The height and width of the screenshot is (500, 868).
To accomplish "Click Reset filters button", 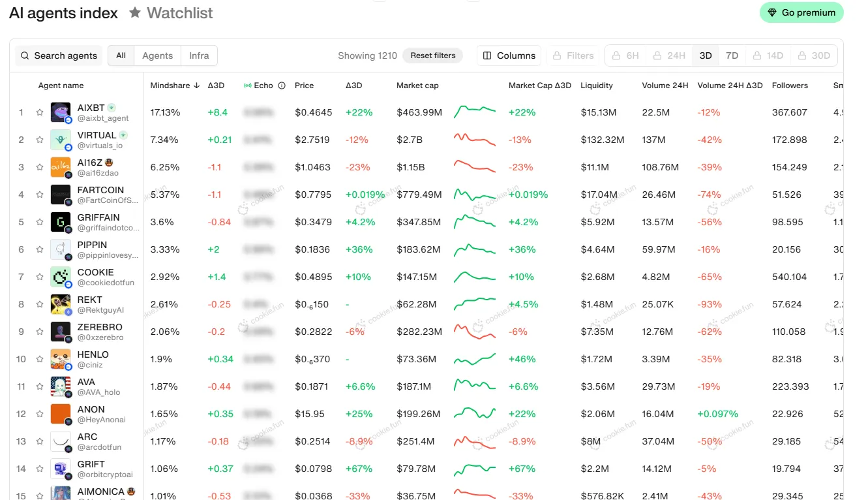I will pos(433,55).
